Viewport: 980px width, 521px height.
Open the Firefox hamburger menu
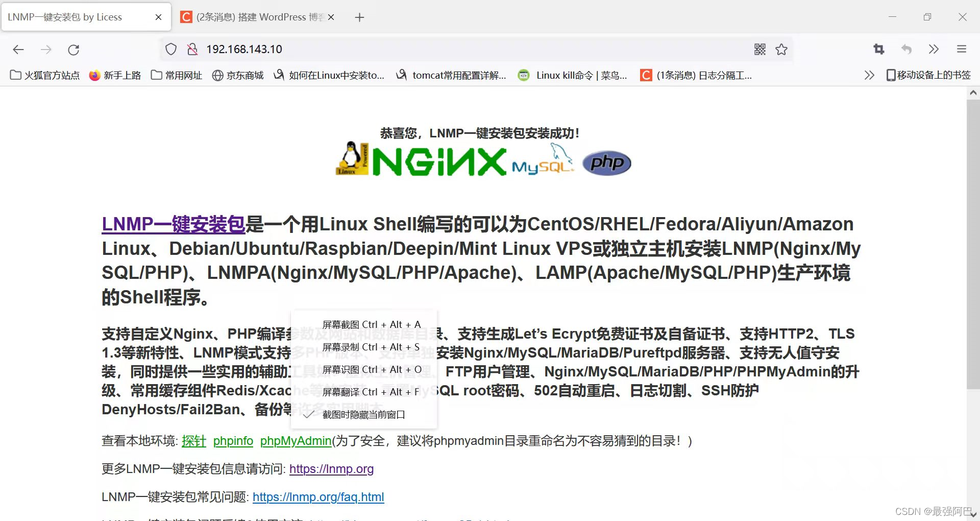click(962, 49)
